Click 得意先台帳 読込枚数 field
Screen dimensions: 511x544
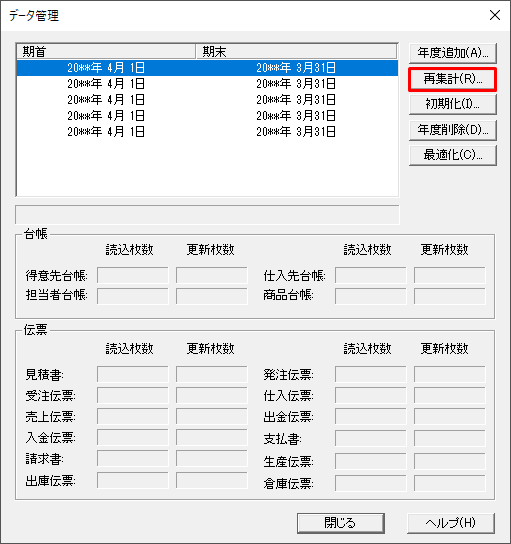point(133,275)
